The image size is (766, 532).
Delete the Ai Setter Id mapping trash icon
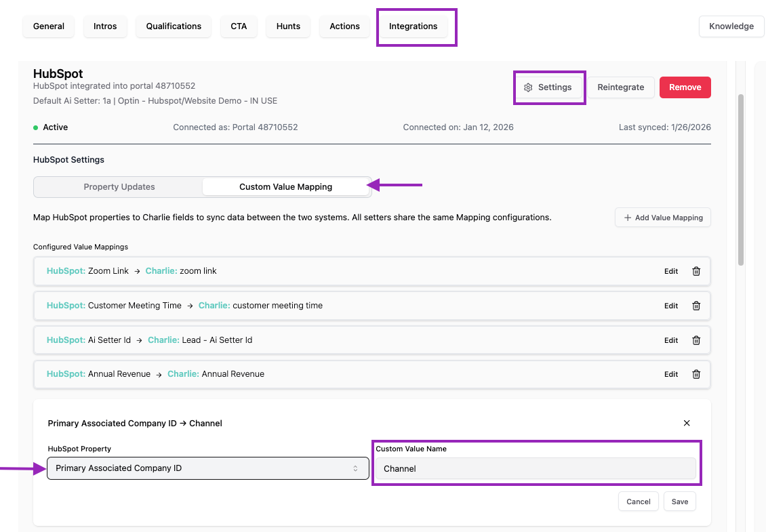point(696,340)
